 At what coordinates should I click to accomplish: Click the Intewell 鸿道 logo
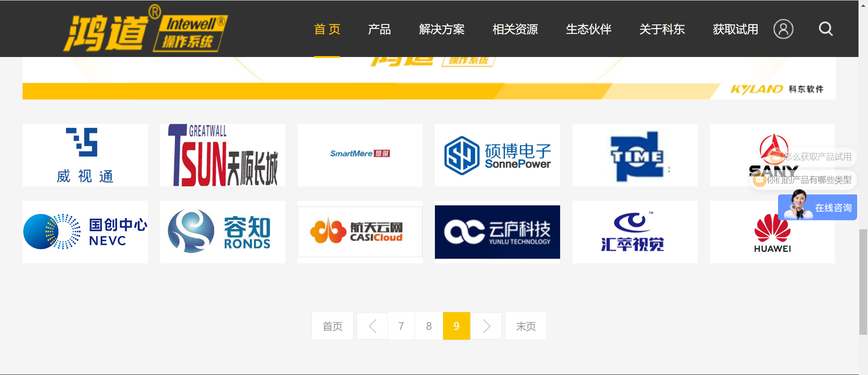[146, 28]
